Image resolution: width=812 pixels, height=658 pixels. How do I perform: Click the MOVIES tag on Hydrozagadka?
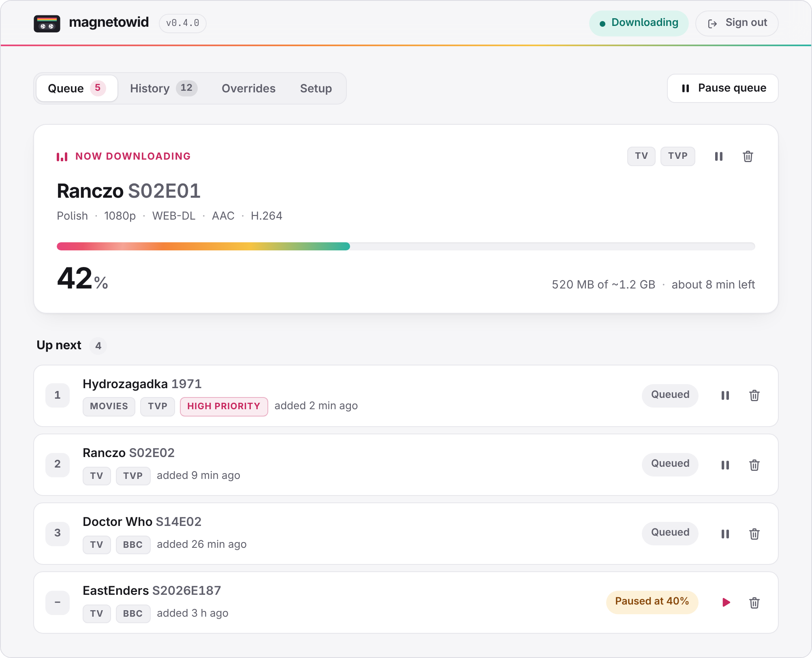(x=109, y=406)
